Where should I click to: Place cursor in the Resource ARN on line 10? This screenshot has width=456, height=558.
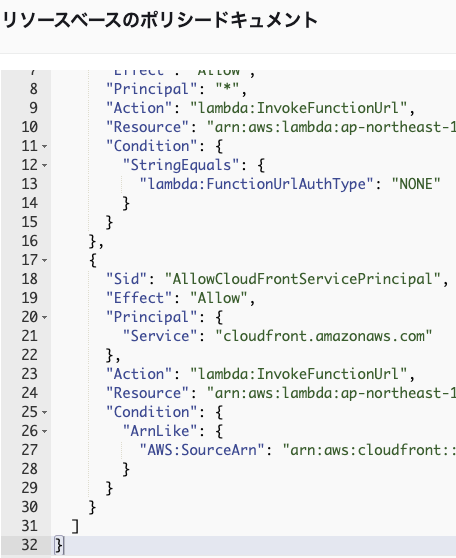coord(331,127)
